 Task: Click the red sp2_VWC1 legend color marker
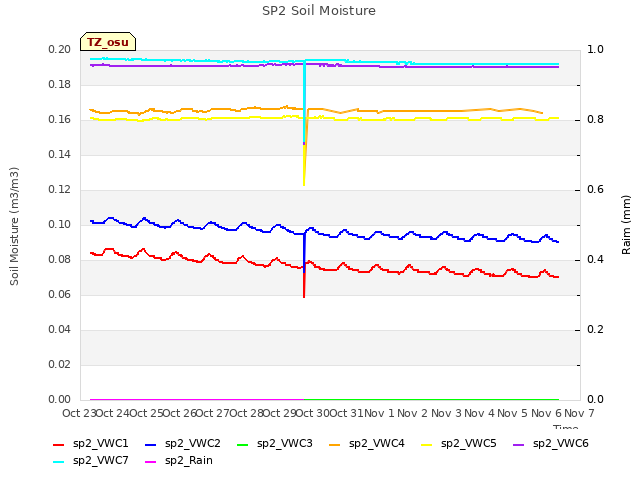tap(59, 445)
